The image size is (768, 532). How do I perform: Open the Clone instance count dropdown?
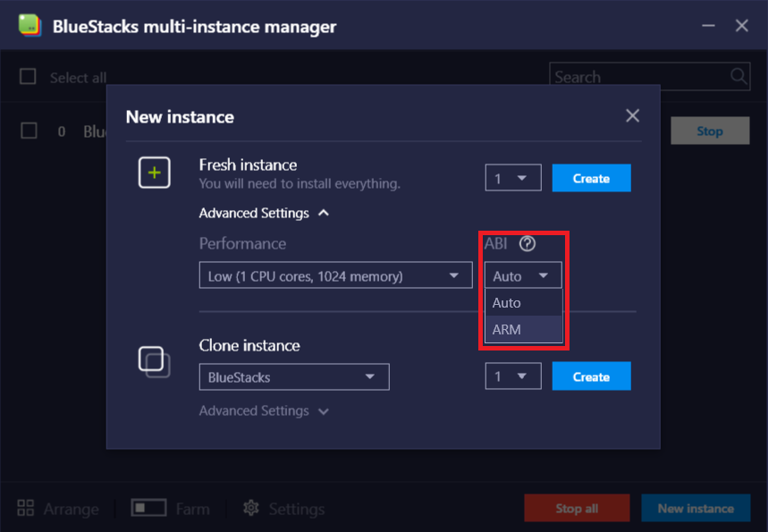513,376
